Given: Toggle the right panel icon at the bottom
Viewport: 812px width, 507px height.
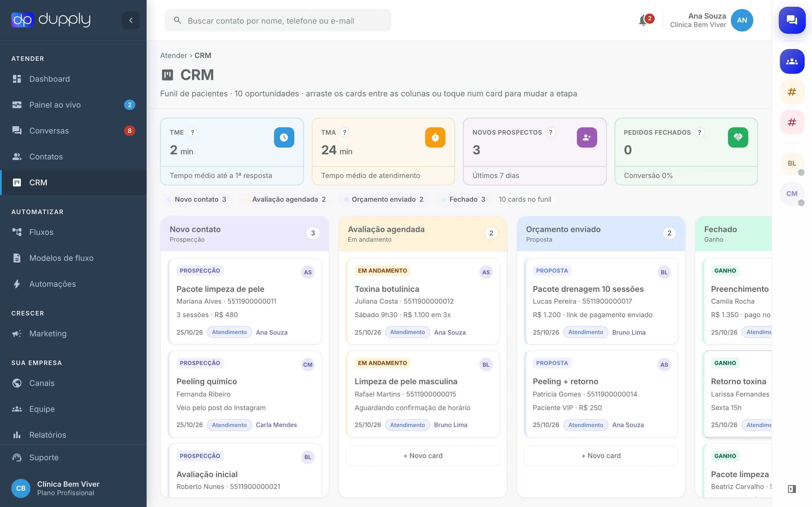Looking at the screenshot, I should (791, 489).
